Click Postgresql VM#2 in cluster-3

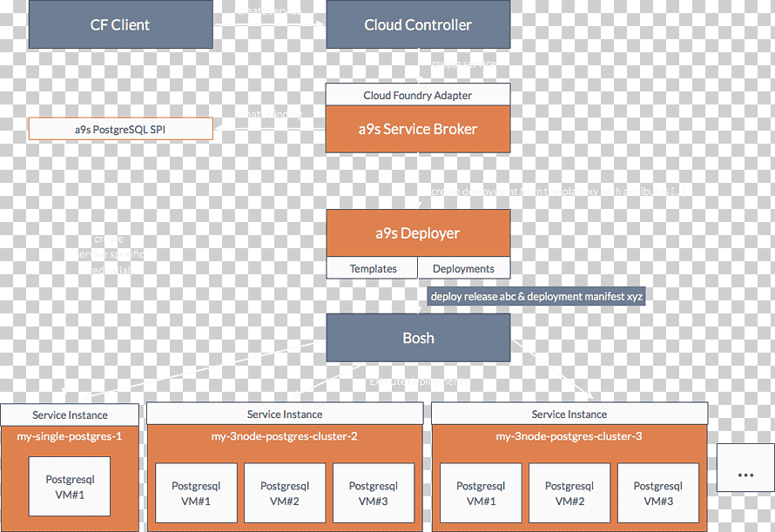(x=569, y=493)
